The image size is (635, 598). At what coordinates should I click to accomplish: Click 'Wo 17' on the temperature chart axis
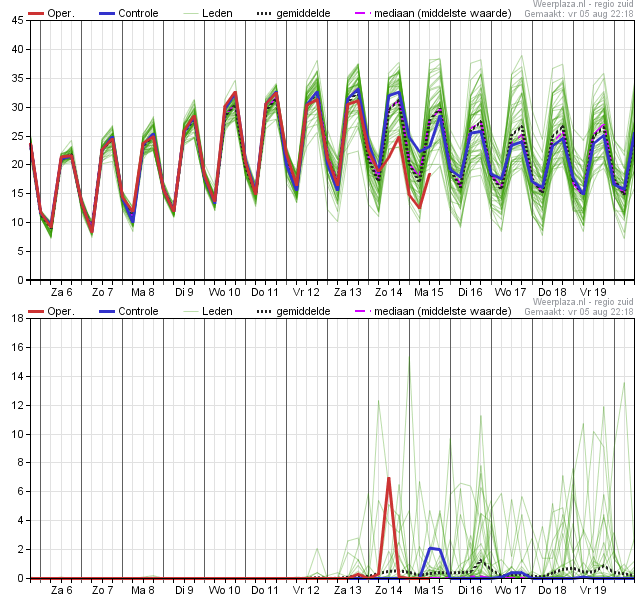coord(510,292)
